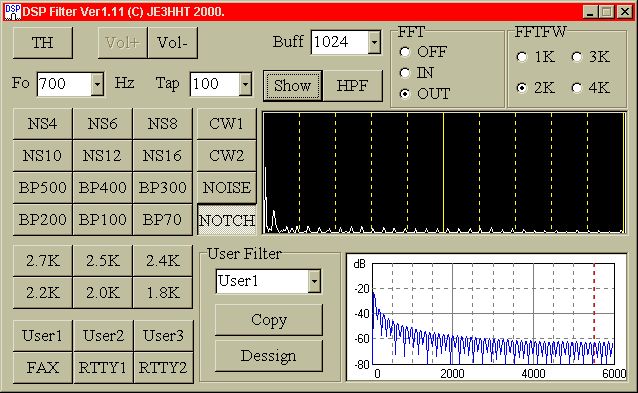Image resolution: width=638 pixels, height=393 pixels.
Task: Close the DSP Filter window
Action: (625, 12)
